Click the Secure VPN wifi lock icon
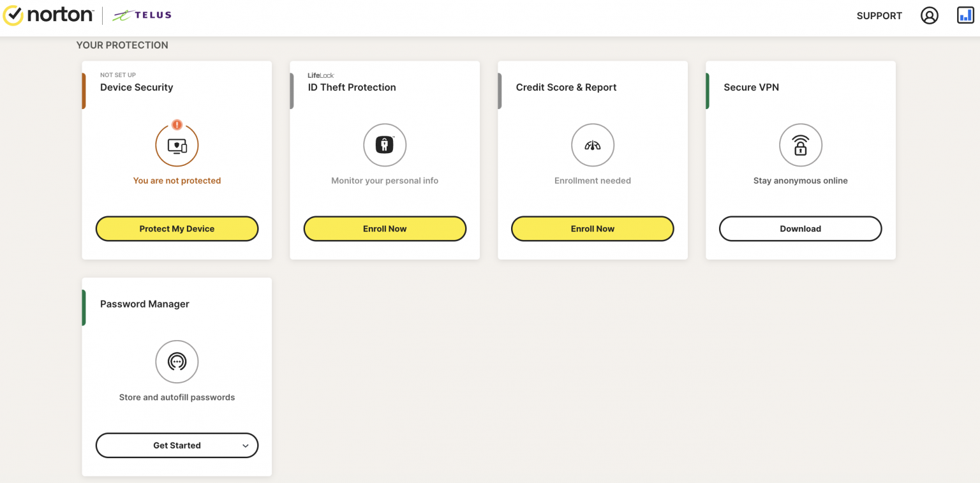Image resolution: width=980 pixels, height=483 pixels. 800,145
